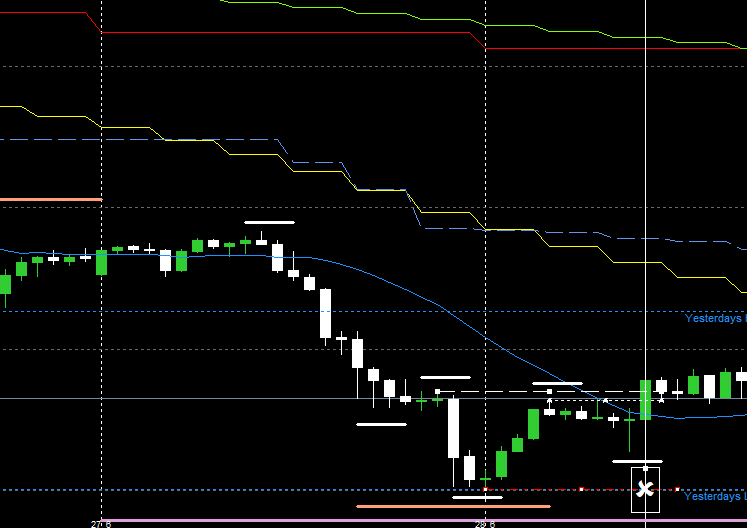This screenshot has width=747, height=528.
Task: Click the white bar above the X marker box
Action: (637, 461)
